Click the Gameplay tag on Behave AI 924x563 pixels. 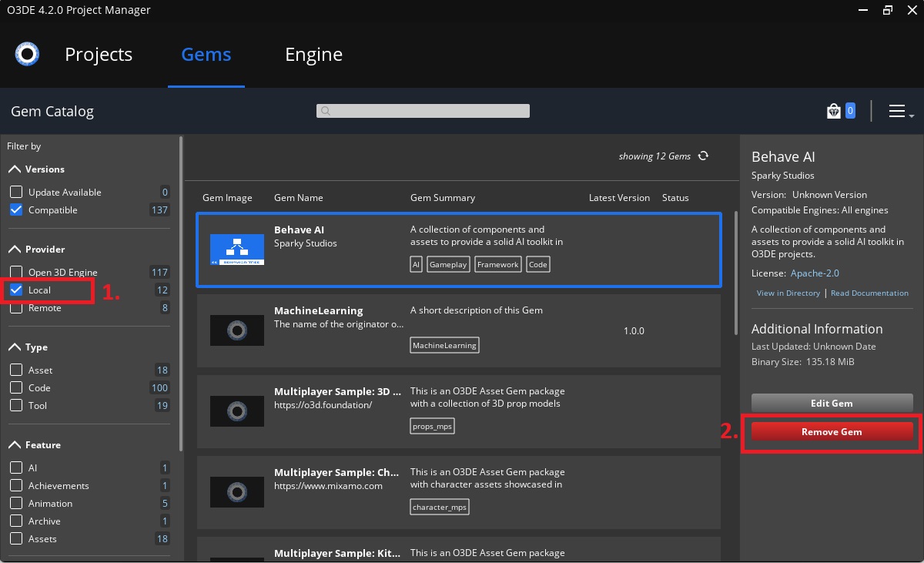448,263
